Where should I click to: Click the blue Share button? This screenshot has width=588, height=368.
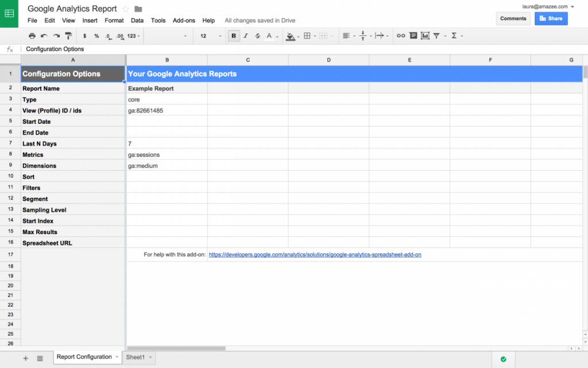[551, 18]
